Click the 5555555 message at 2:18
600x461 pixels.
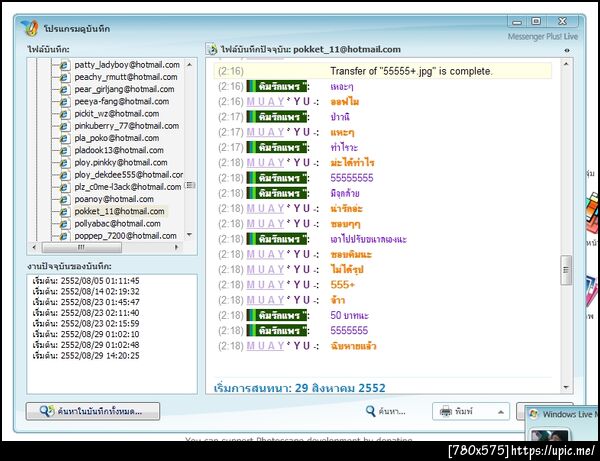(x=349, y=331)
